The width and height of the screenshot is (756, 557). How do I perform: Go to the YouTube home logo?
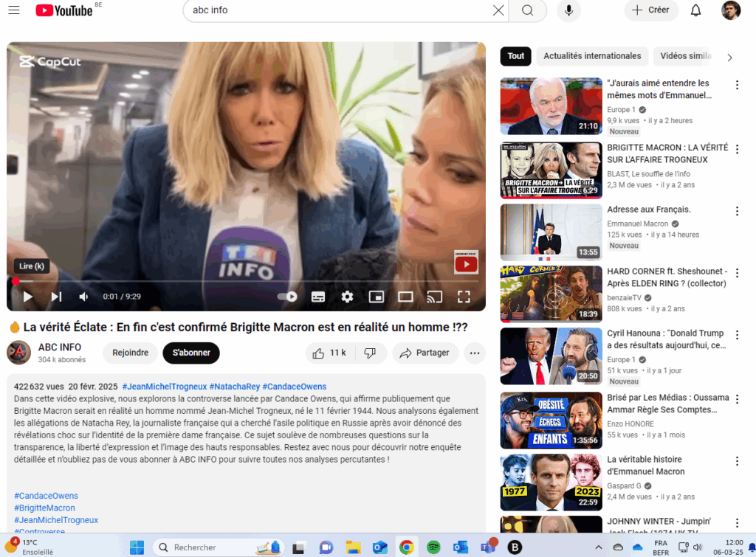coord(63,10)
